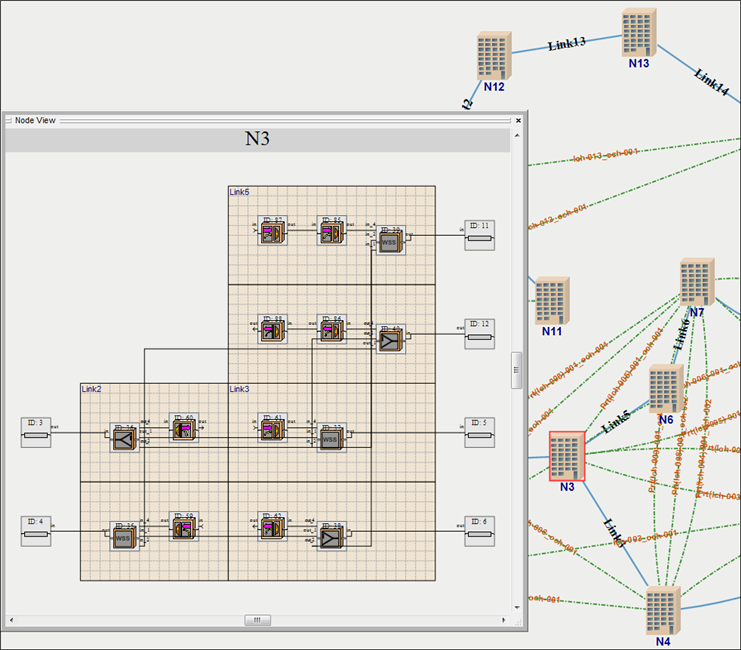Select the N12 building node
The image size is (741, 650).
(494, 55)
